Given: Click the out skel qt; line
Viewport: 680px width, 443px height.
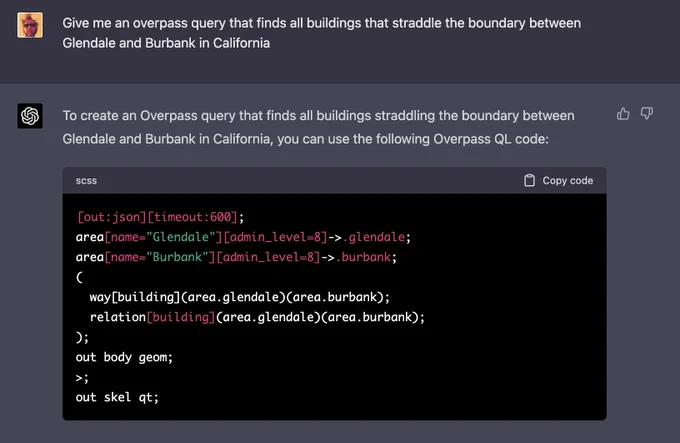Looking at the screenshot, I should (x=118, y=397).
